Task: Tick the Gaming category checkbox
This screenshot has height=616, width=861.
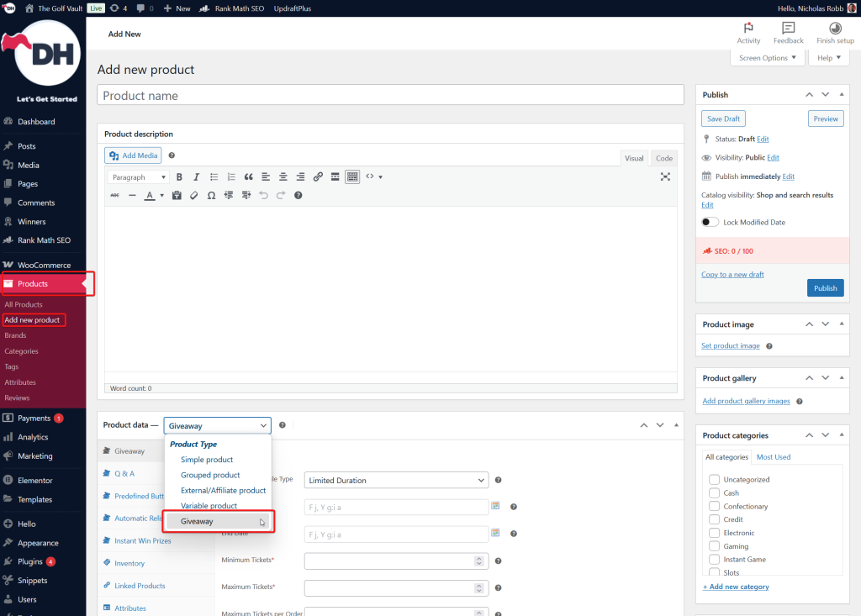Action: (x=714, y=546)
